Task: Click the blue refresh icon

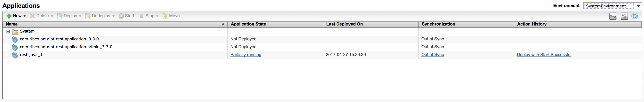Action: (634, 16)
